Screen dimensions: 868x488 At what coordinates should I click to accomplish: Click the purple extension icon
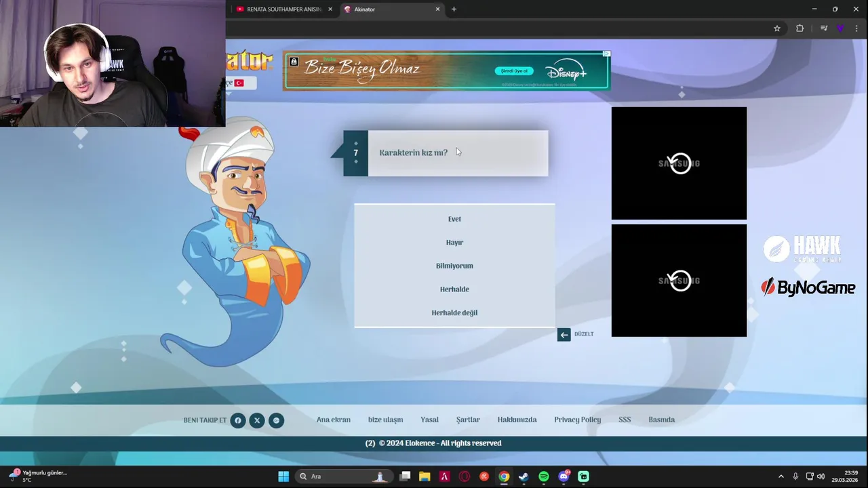(841, 28)
